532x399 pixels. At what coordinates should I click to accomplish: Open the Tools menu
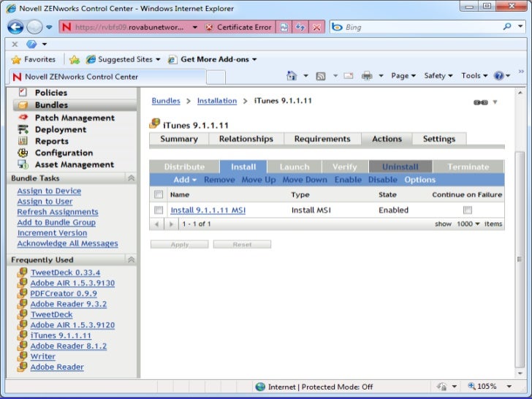[x=474, y=76]
